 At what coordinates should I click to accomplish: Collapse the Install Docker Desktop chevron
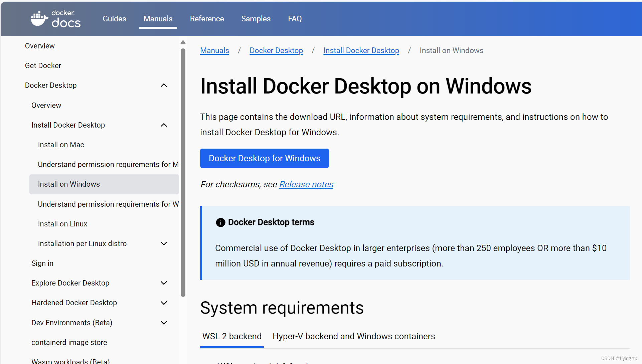point(164,125)
